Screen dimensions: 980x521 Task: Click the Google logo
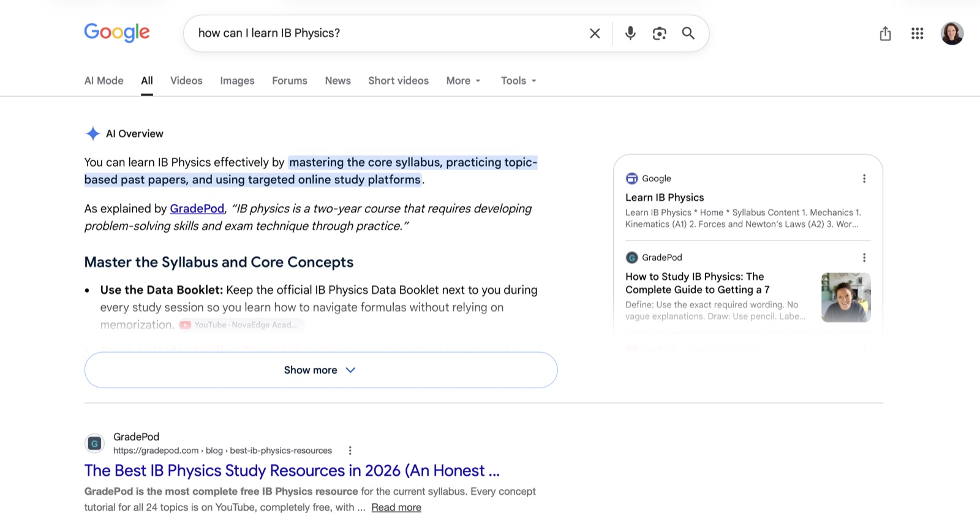point(117,32)
